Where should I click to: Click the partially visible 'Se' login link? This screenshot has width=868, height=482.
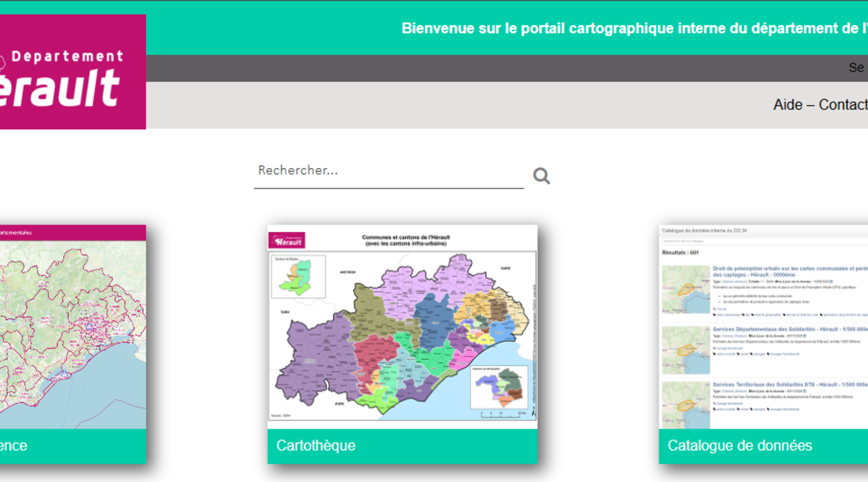[856, 68]
